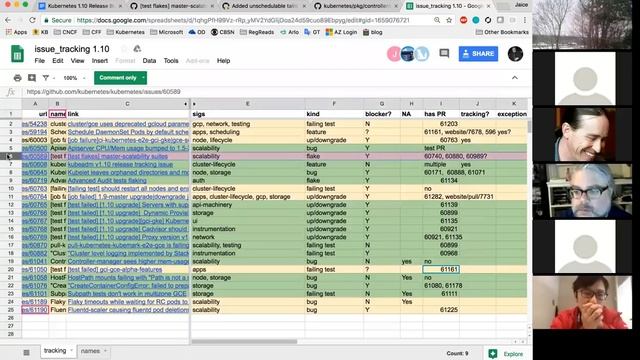Select the cell reading api-machinery

(248, 205)
